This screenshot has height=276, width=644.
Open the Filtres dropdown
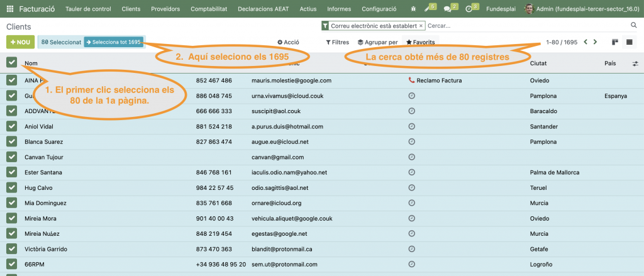click(x=337, y=42)
